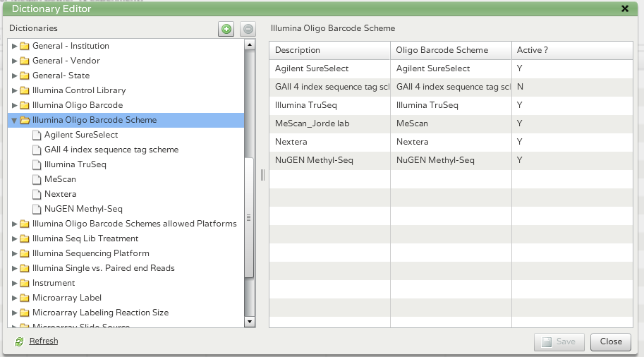The width and height of the screenshot is (644, 357).
Task: Click NuGEN Methyl-Seq Oligo Barcode Scheme cell
Action: [451, 160]
